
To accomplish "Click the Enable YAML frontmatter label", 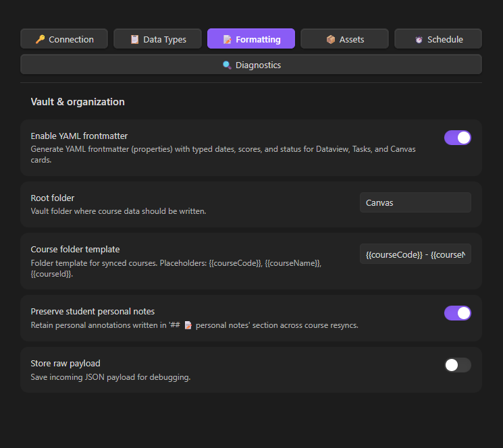I will coord(79,136).
